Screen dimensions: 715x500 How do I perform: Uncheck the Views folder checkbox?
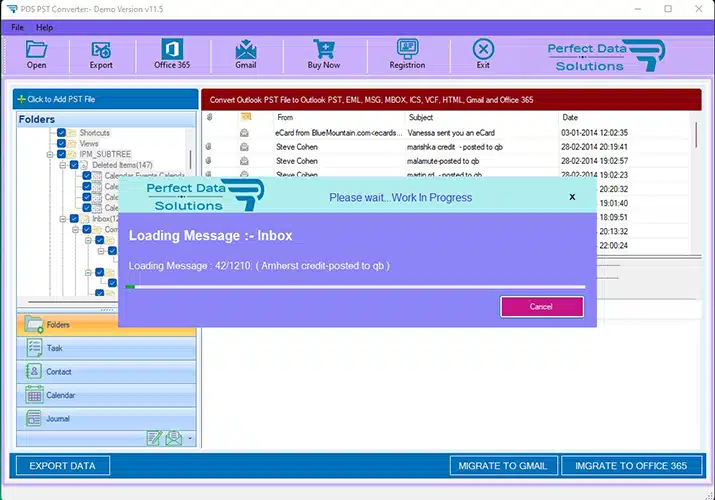(x=61, y=143)
